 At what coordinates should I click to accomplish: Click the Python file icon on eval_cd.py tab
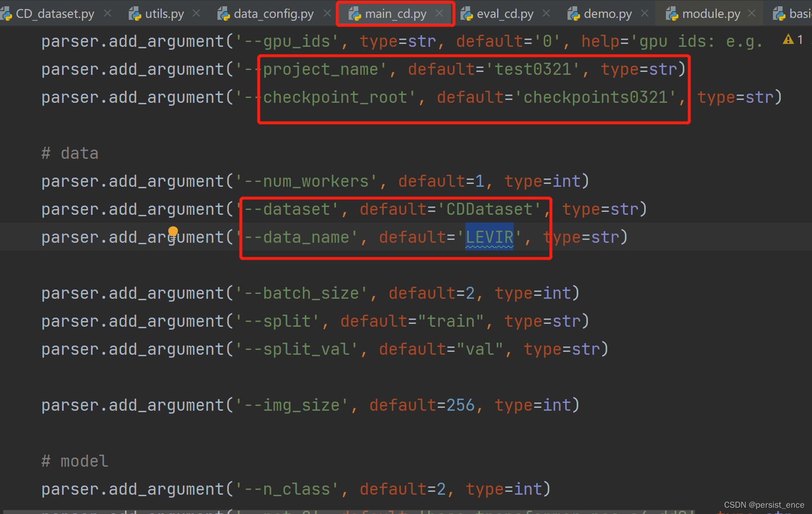click(467, 14)
